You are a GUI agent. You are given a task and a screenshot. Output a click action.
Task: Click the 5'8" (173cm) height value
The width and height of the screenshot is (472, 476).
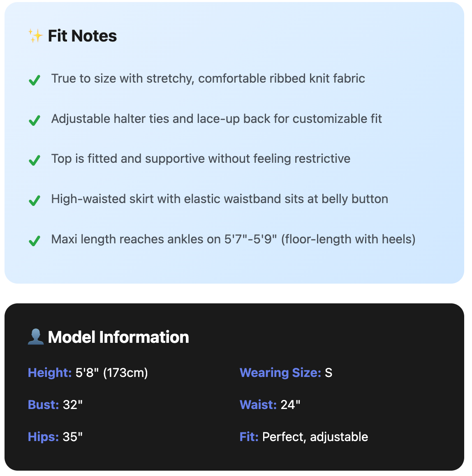[111, 373]
